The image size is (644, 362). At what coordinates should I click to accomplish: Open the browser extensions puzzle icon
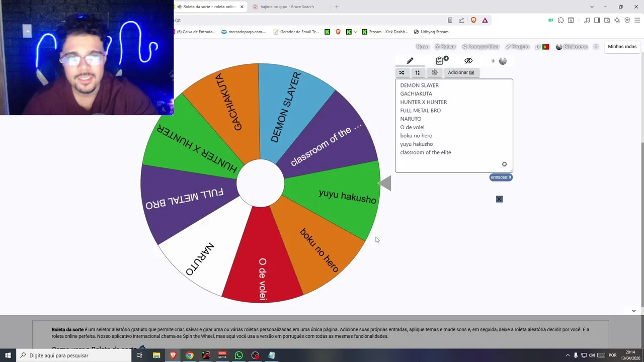[561, 20]
